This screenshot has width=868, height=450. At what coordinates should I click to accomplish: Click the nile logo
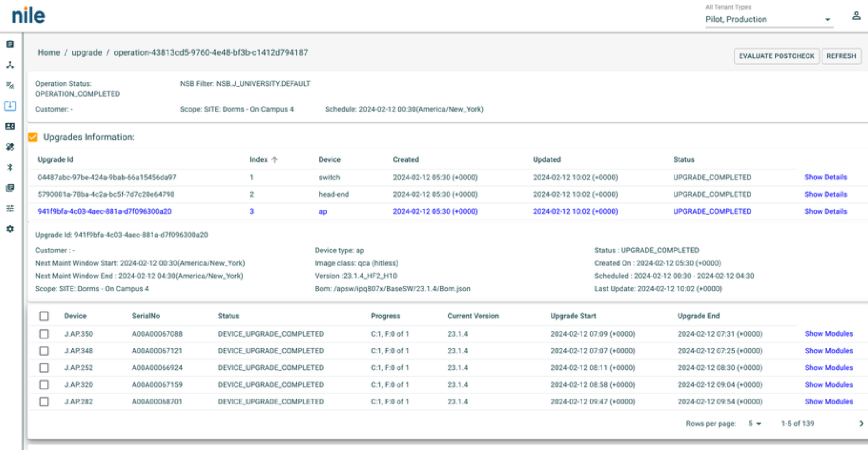28,16
